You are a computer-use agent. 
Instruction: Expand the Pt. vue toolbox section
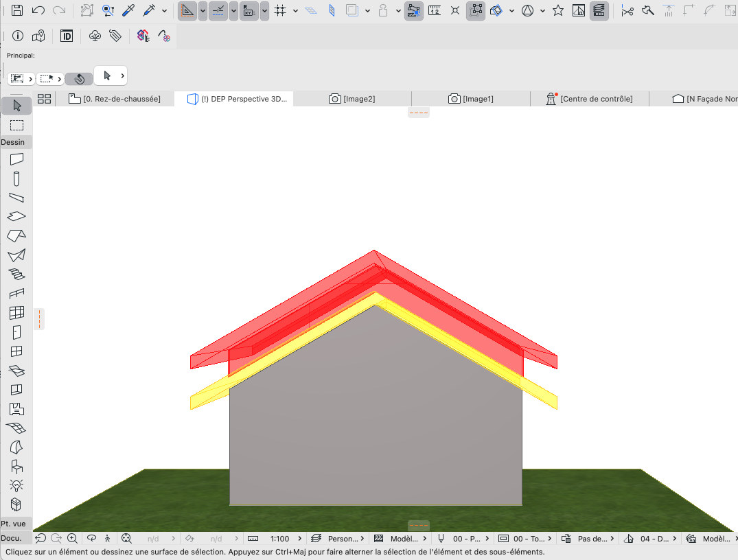(x=16, y=524)
